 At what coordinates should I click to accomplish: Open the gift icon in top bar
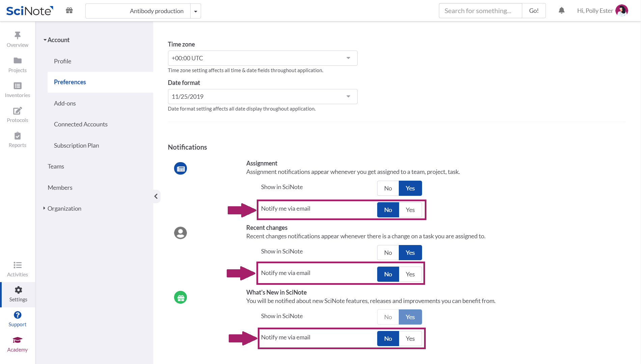tap(69, 10)
